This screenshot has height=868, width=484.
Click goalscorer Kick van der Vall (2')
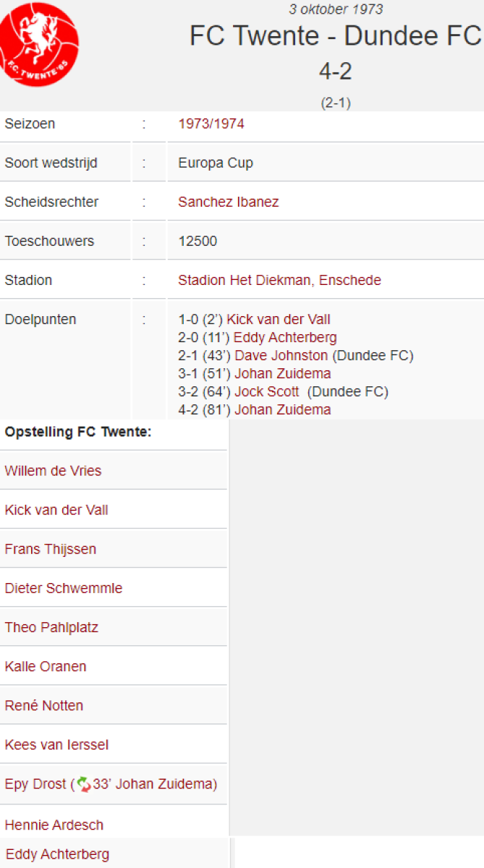click(x=279, y=319)
